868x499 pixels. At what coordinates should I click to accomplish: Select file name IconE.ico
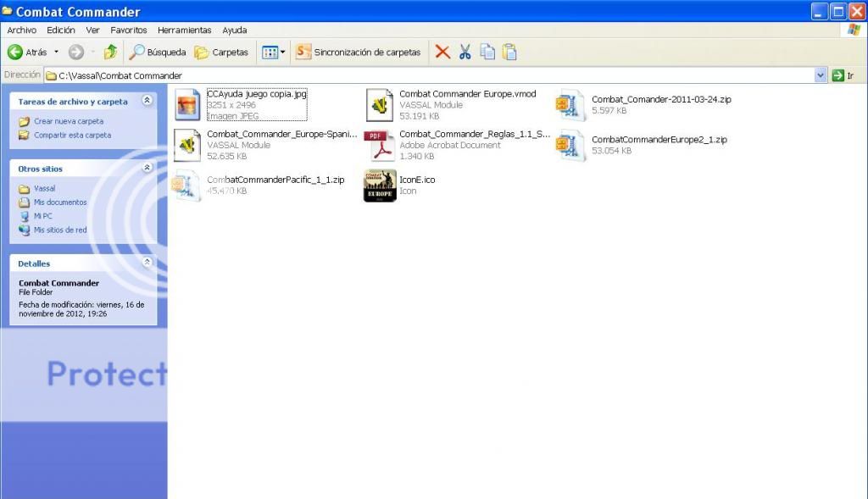tap(417, 180)
